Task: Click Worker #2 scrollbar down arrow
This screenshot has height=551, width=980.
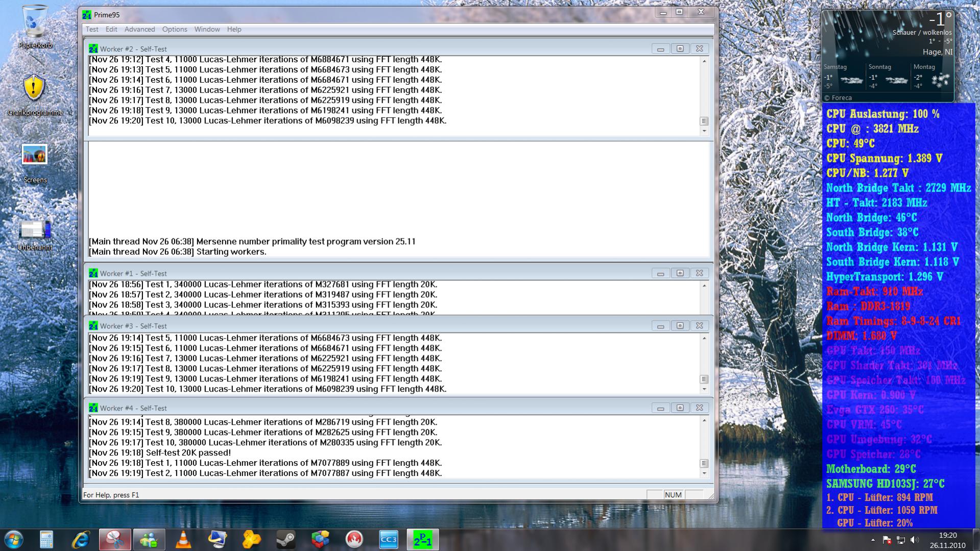Action: (x=704, y=131)
